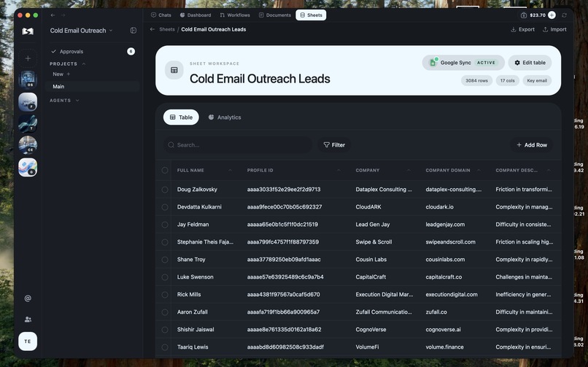The image size is (588, 367).
Task: Add a new project with plus icon
Action: pos(69,74)
